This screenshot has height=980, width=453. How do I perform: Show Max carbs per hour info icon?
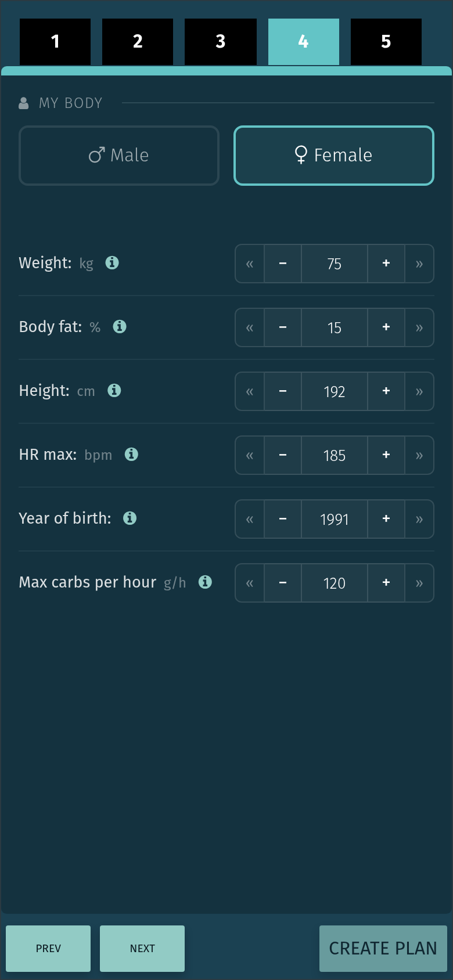[205, 582]
